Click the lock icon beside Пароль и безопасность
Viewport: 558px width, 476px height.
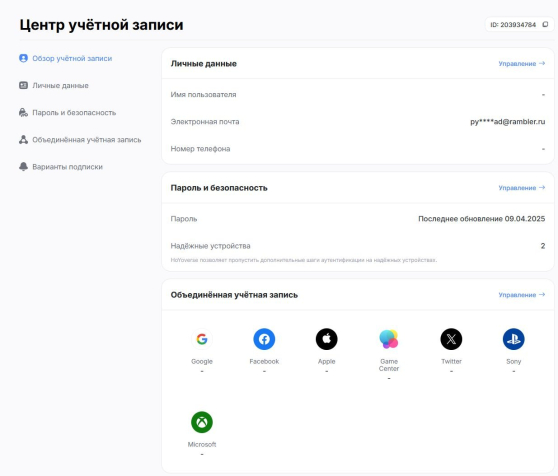(x=23, y=112)
